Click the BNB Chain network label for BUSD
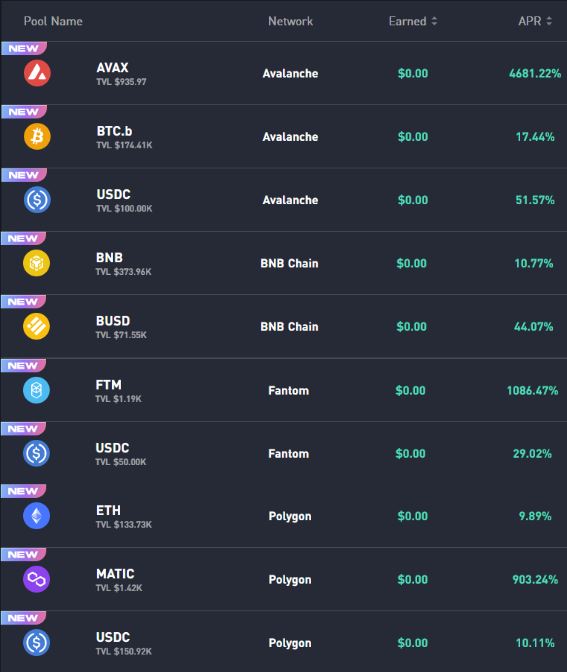Image resolution: width=567 pixels, height=672 pixels. pos(289,327)
